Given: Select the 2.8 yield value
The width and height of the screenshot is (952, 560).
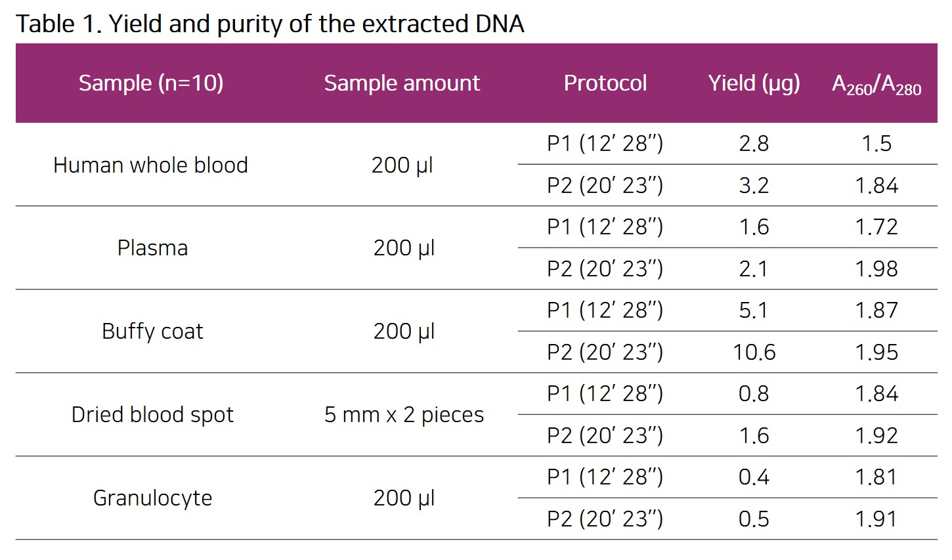Looking at the screenshot, I should pyautogui.click(x=754, y=144).
